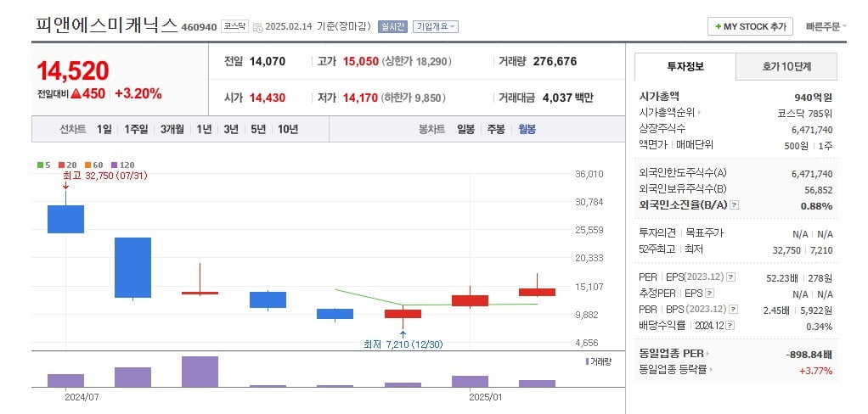This screenshot has height=414, width=868.
Task: Click the 고가 value 15,050
Action: tap(360, 61)
